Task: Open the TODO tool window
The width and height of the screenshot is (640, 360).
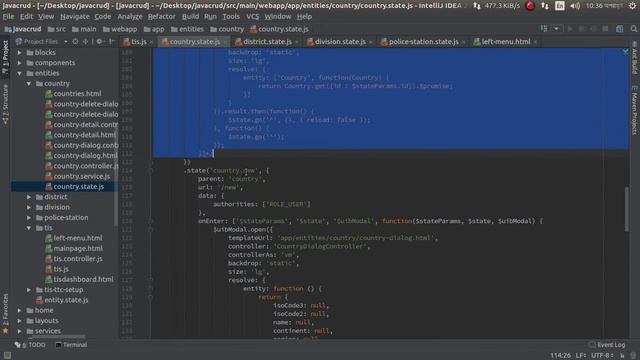Action: tap(30, 345)
